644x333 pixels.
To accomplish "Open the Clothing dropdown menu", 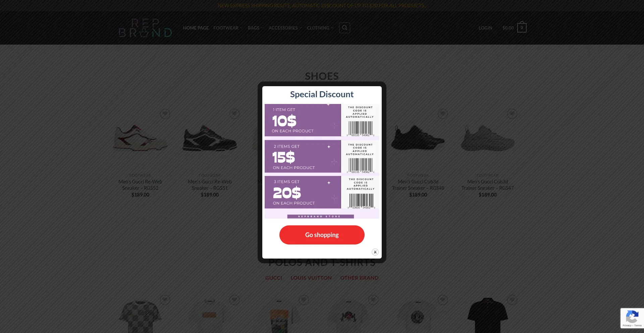I will (320, 28).
